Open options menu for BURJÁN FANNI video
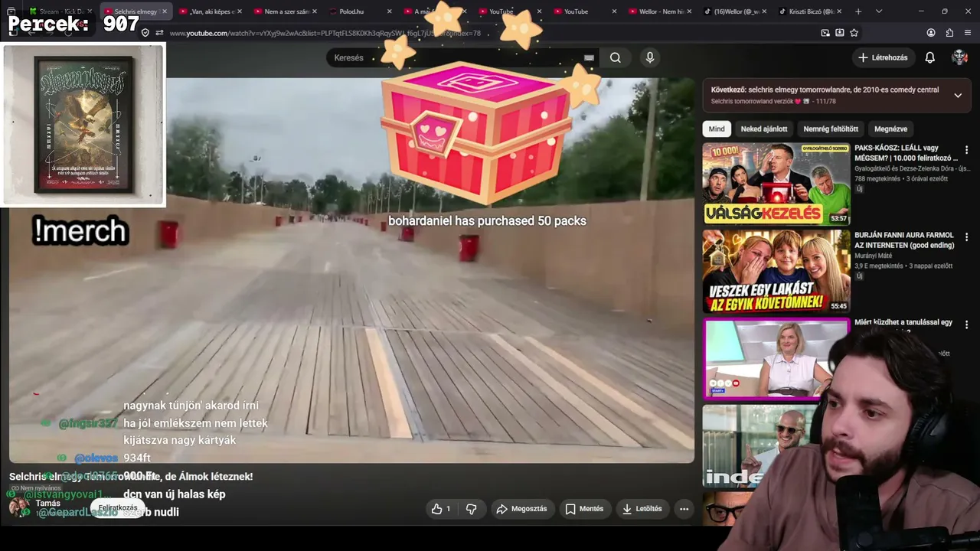980x551 pixels. (966, 237)
